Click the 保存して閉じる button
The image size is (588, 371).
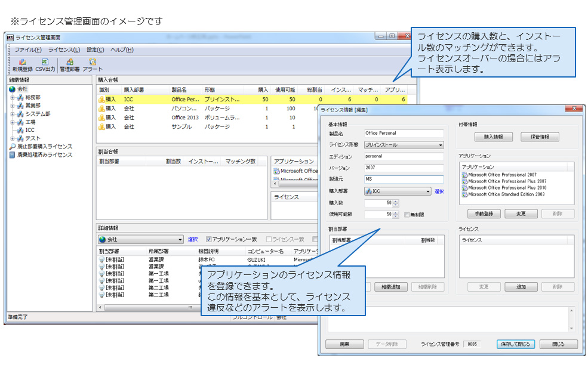[515, 344]
